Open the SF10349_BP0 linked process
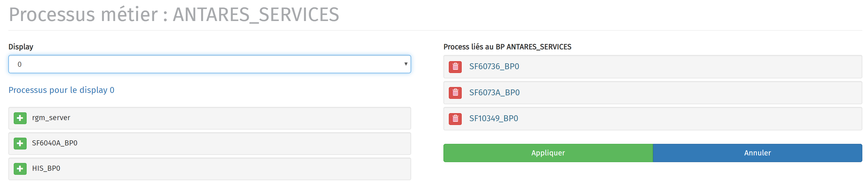The height and width of the screenshot is (181, 868). pyautogui.click(x=494, y=118)
